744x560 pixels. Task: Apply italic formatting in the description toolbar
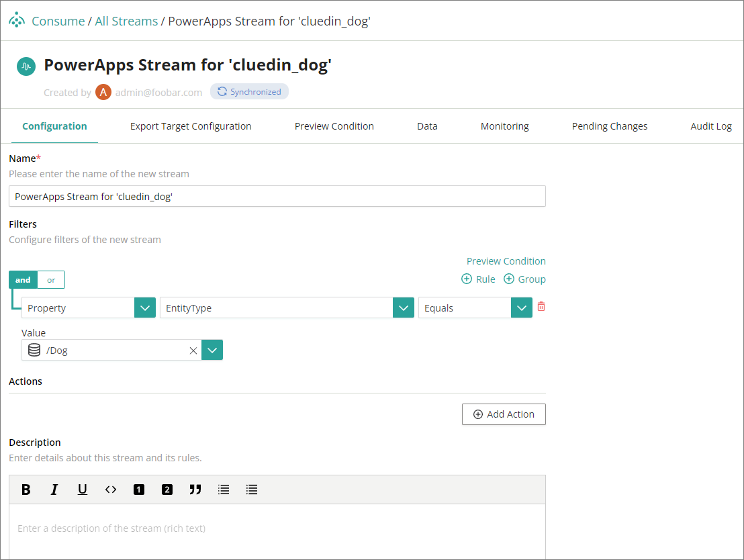point(54,489)
